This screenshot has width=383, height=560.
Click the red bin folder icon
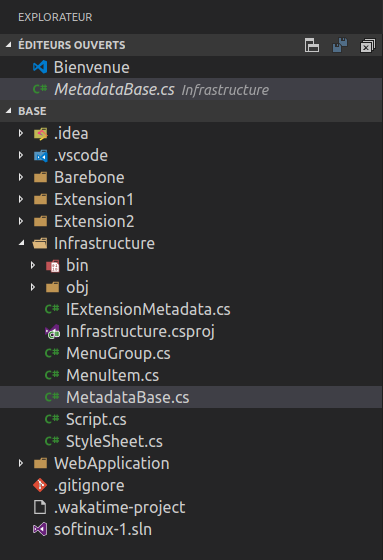[x=53, y=266]
